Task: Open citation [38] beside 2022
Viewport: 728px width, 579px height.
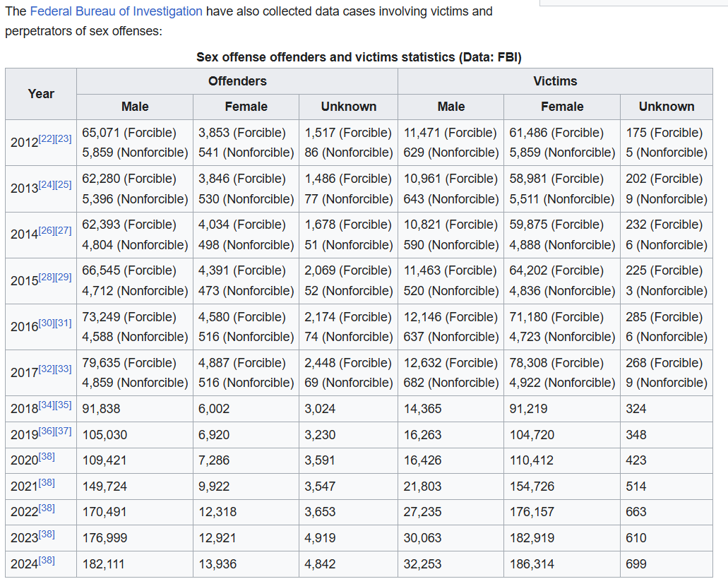Action: (47, 508)
